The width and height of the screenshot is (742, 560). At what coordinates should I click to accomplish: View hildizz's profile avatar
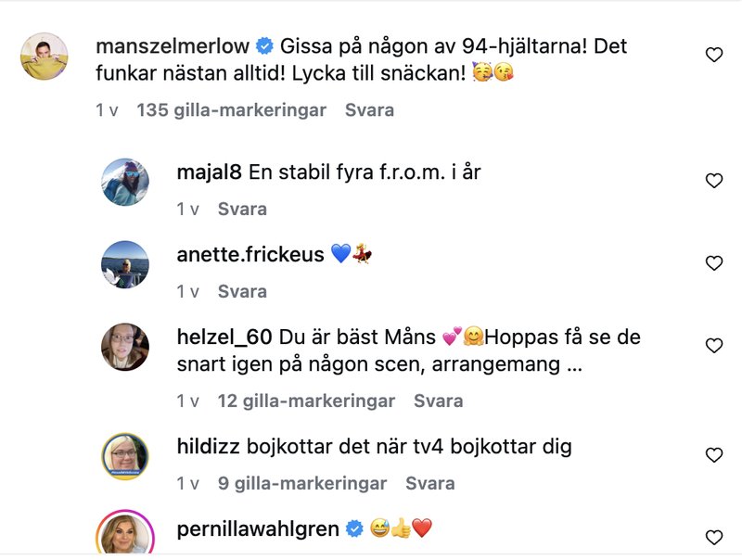click(124, 456)
